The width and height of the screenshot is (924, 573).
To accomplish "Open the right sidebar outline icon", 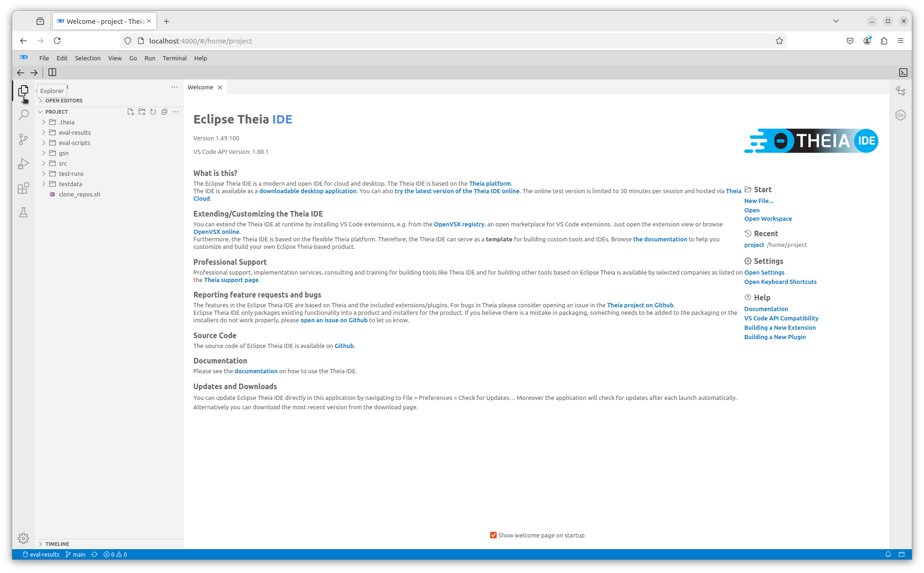I will 901,91.
